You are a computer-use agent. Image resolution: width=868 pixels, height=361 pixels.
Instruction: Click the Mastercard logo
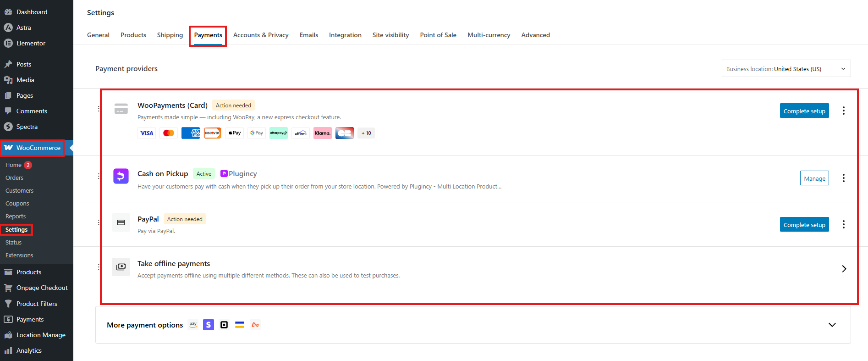pyautogui.click(x=169, y=133)
